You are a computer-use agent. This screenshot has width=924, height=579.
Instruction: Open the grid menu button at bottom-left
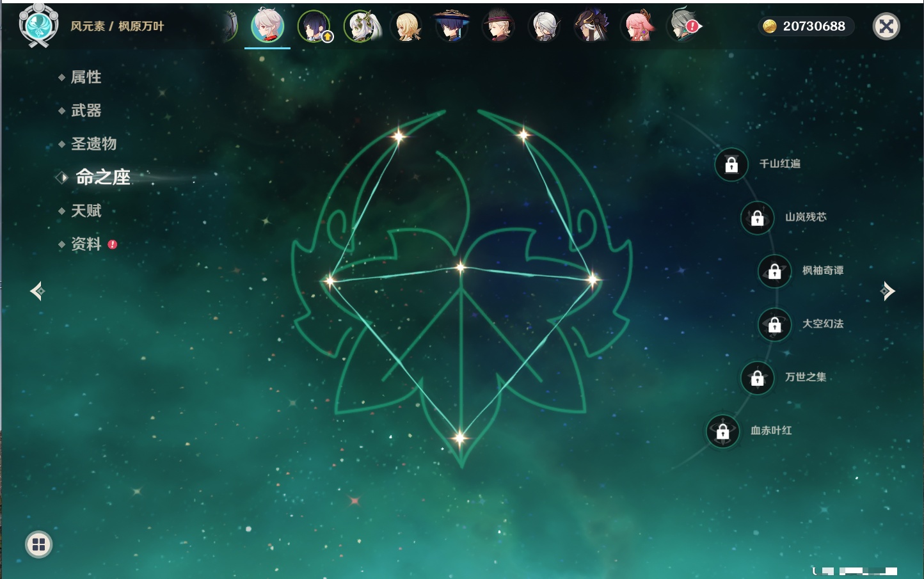(x=38, y=544)
